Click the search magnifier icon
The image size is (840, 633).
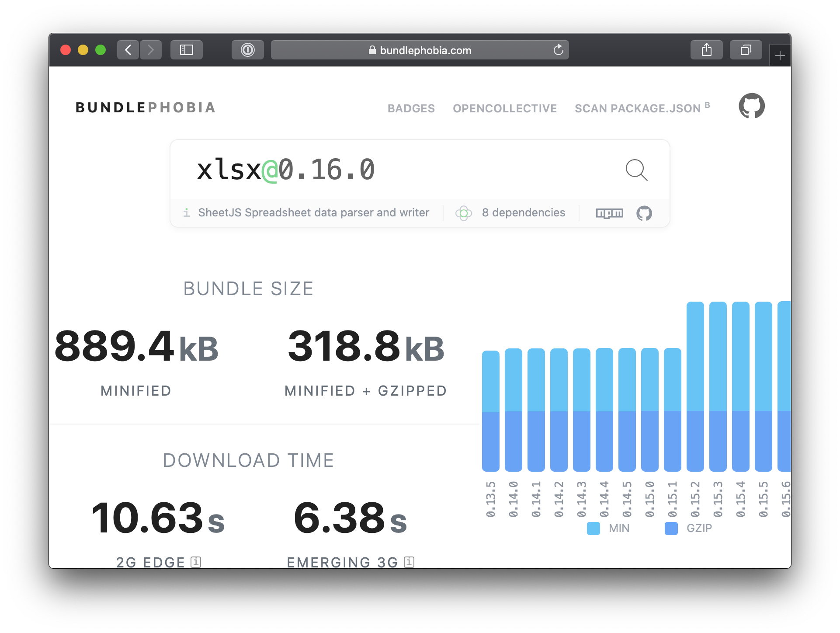coord(636,170)
